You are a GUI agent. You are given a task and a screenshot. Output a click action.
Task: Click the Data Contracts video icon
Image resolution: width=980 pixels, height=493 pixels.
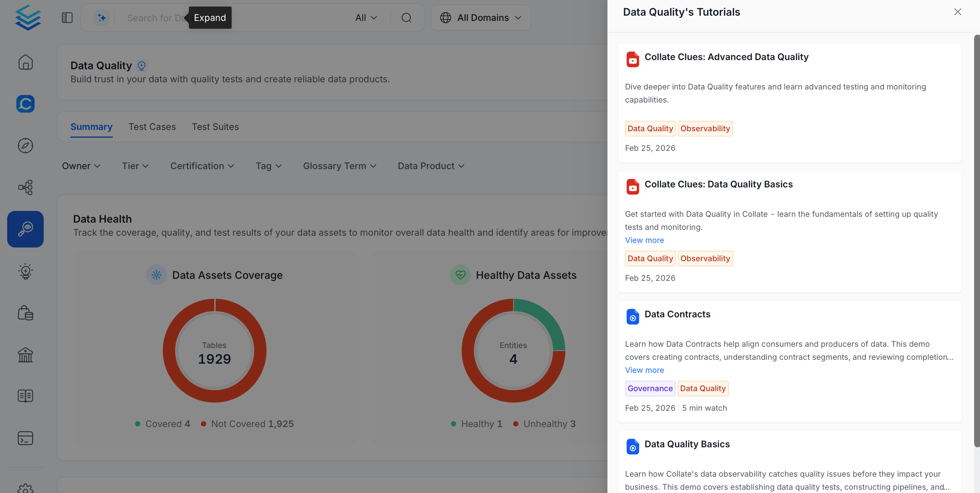point(633,317)
